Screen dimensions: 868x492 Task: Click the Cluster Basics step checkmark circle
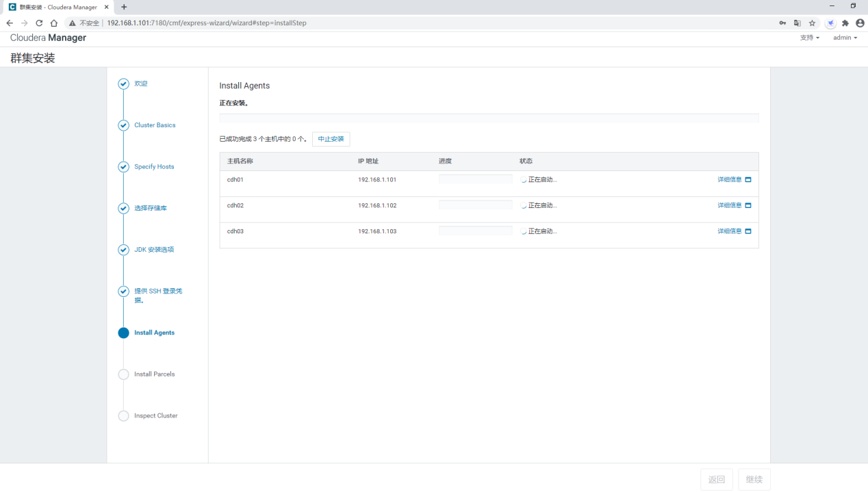pyautogui.click(x=123, y=125)
